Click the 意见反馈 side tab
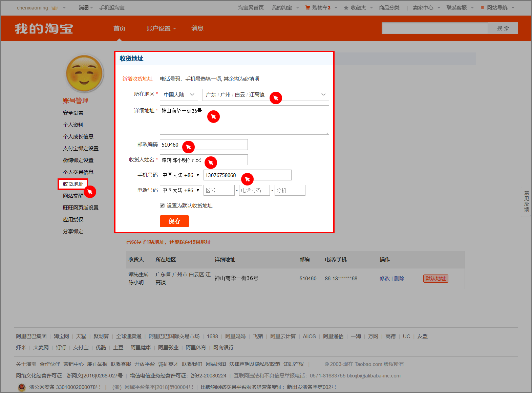This screenshot has width=532, height=393. (x=526, y=202)
